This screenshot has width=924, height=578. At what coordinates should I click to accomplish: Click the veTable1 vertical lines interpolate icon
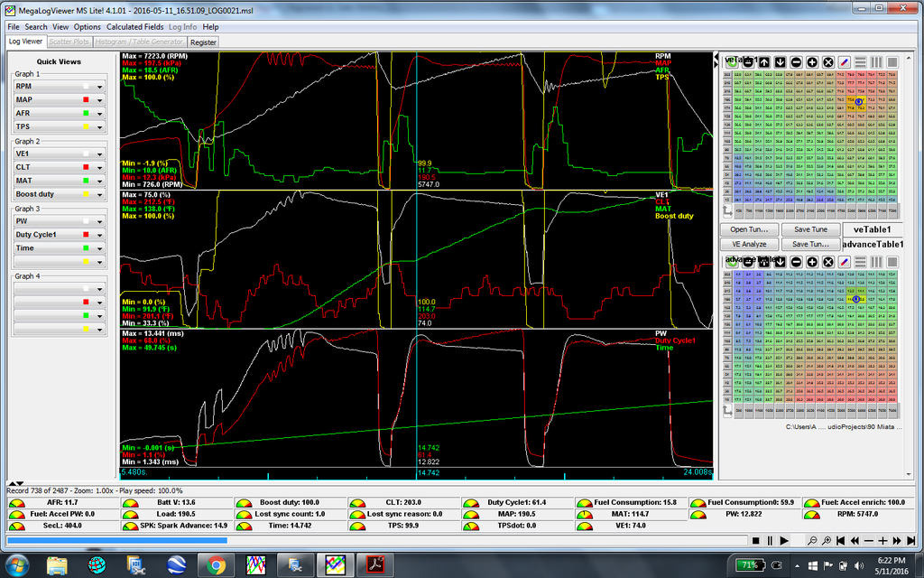[876, 62]
